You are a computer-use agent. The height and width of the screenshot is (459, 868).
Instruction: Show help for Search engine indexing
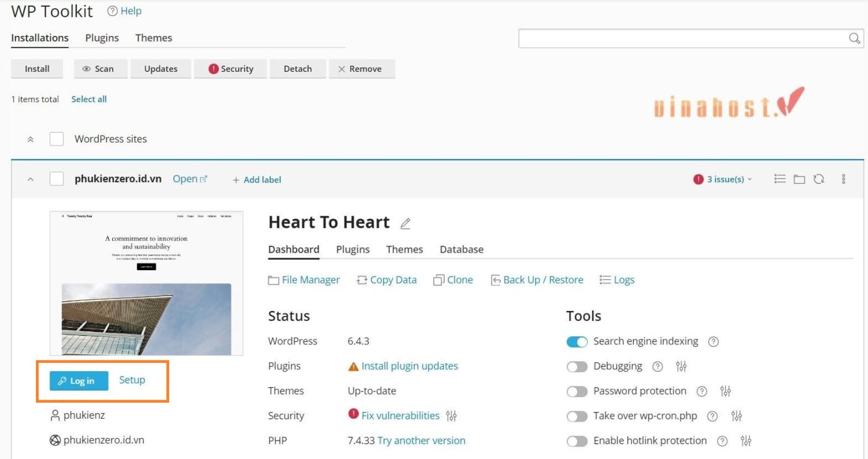(x=714, y=341)
